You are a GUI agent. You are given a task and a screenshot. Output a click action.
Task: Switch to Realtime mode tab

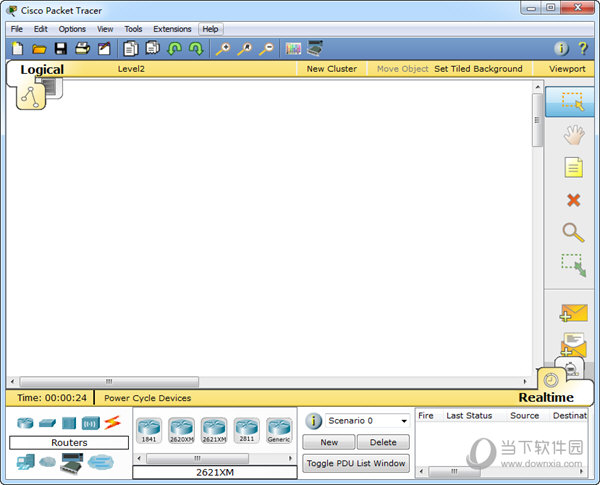coord(546,397)
